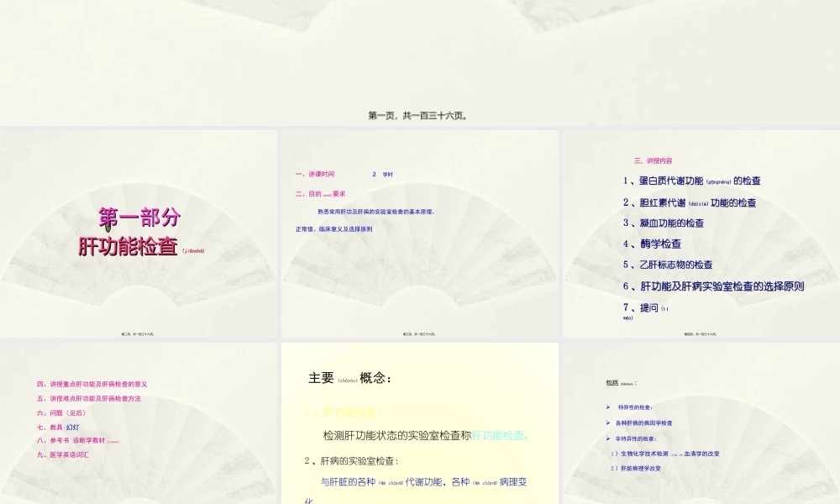Select the bullet 各种肝病的病因学检查

(646, 423)
